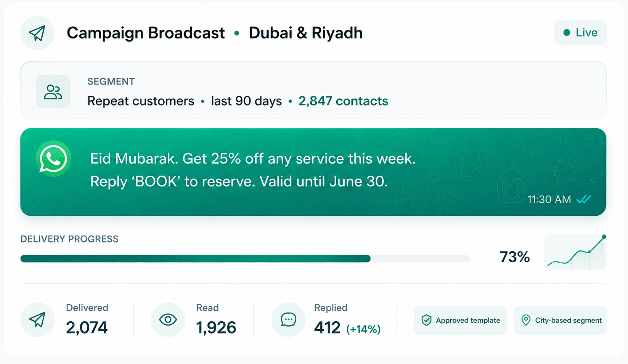This screenshot has height=364, width=628.
Task: Click the Replied chat bubble icon
Action: 288,320
